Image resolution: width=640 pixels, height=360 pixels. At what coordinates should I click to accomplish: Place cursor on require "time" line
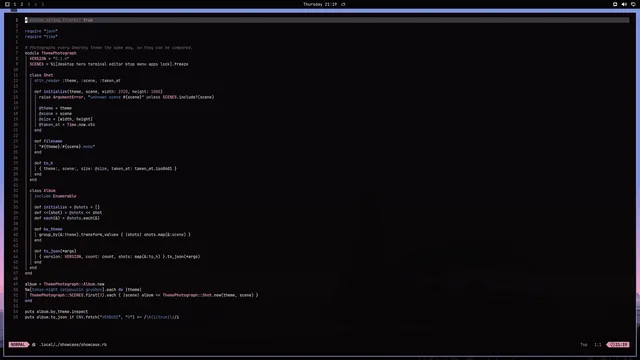[x=41, y=37]
